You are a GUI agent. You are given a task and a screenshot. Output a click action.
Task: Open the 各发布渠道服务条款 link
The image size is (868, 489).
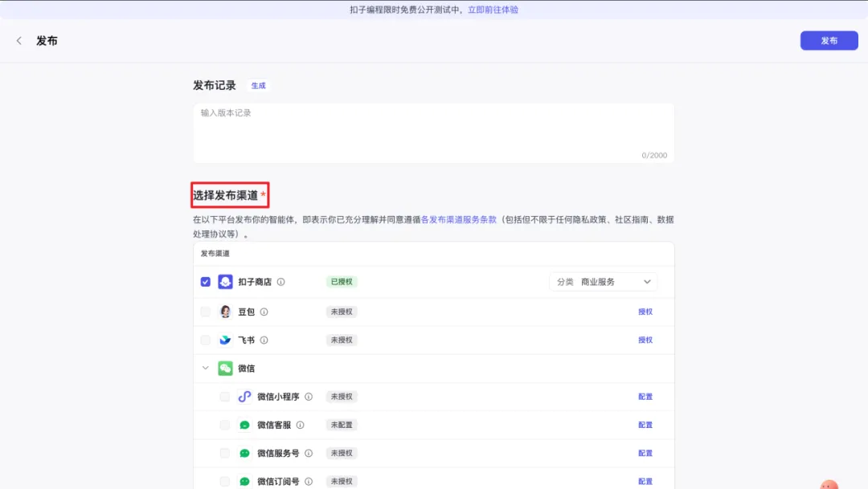click(458, 219)
